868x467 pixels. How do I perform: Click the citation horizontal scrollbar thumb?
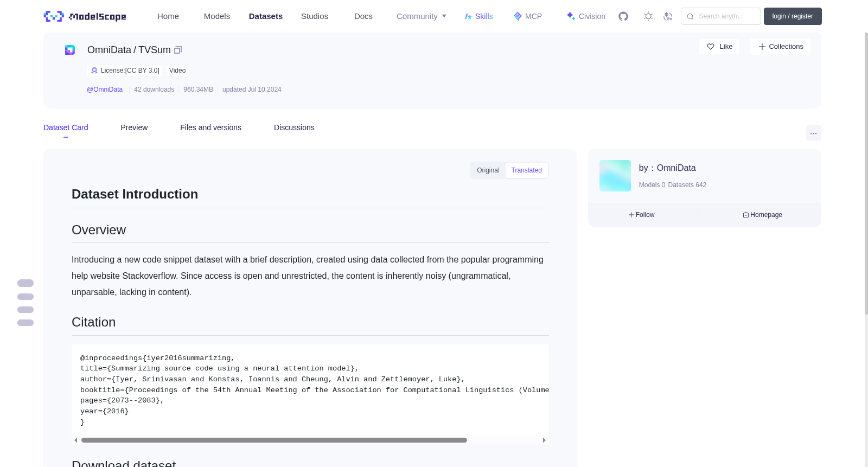pyautogui.click(x=274, y=440)
